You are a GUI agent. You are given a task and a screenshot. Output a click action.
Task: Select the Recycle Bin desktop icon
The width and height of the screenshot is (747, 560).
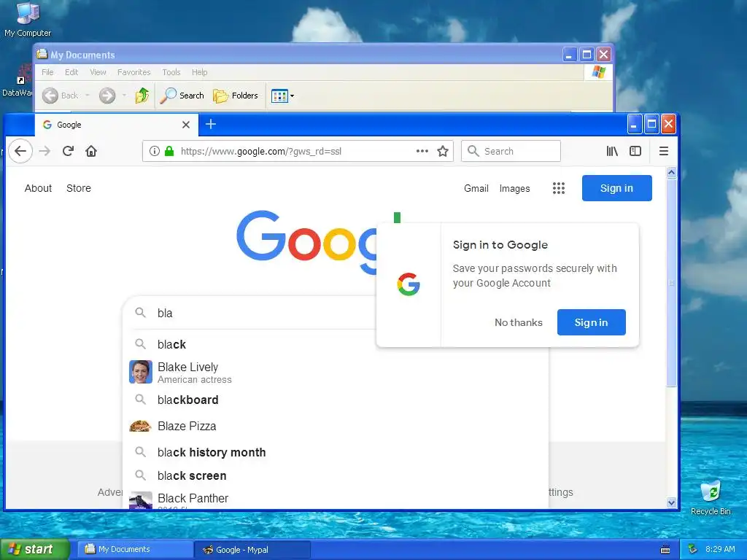tap(711, 498)
